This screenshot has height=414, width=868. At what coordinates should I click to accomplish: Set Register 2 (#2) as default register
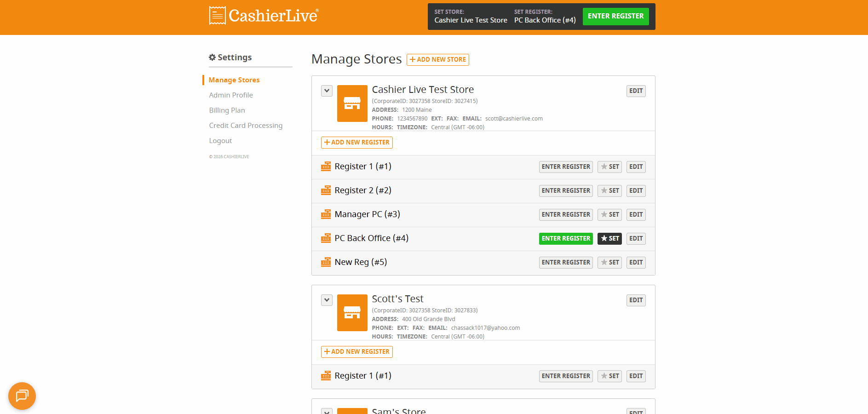click(609, 191)
